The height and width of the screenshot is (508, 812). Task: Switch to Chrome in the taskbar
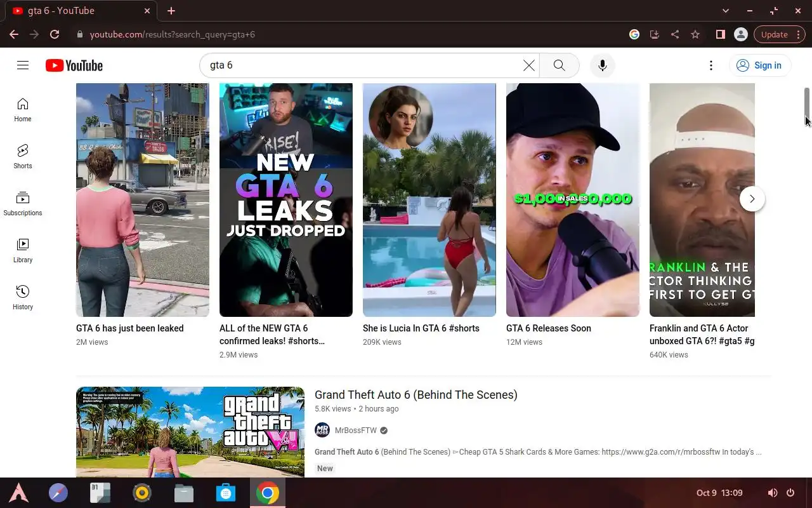tap(268, 493)
